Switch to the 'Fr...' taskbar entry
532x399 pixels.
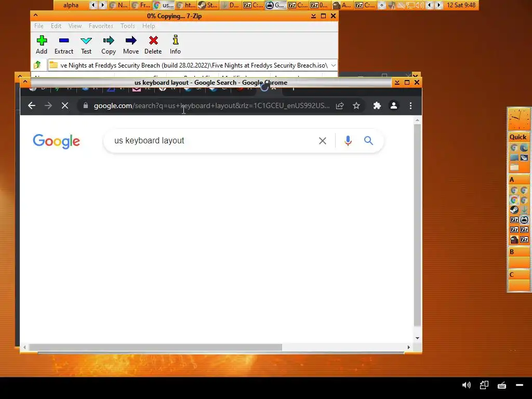pos(141,5)
